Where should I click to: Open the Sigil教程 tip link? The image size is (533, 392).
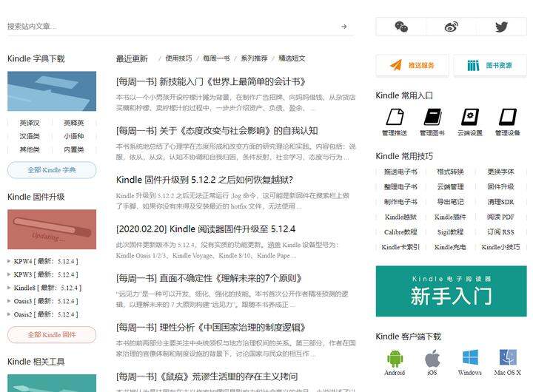pyautogui.click(x=450, y=232)
